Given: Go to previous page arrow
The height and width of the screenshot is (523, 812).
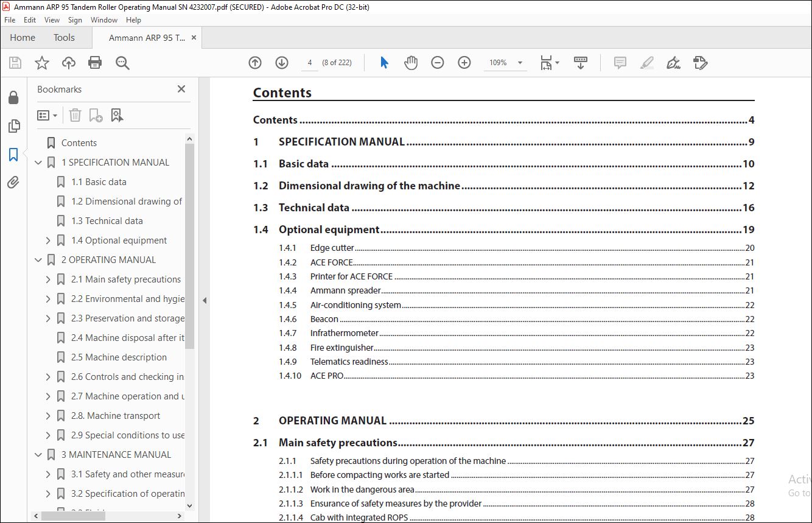Looking at the screenshot, I should 255,63.
